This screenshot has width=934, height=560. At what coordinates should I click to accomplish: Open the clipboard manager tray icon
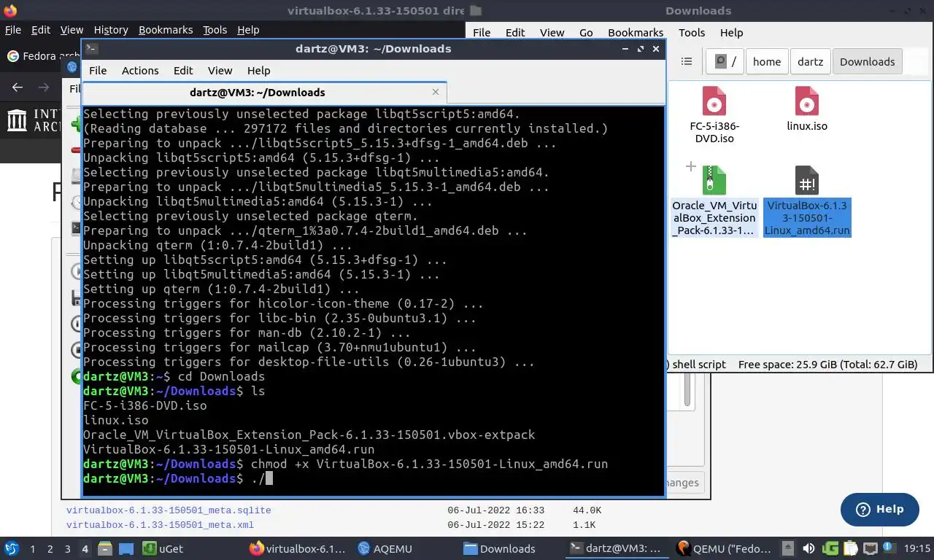click(x=851, y=548)
